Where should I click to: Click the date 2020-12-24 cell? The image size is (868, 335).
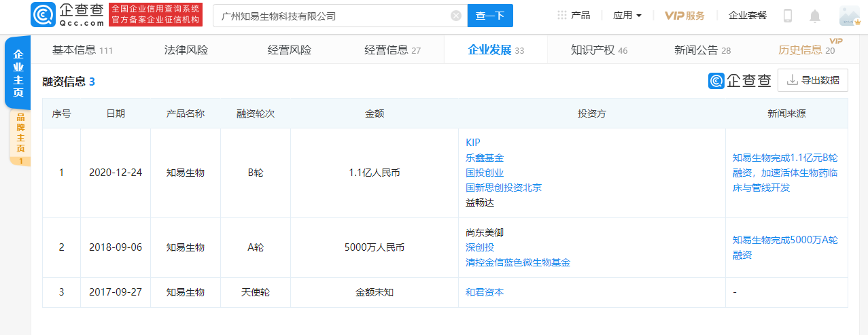pos(116,173)
